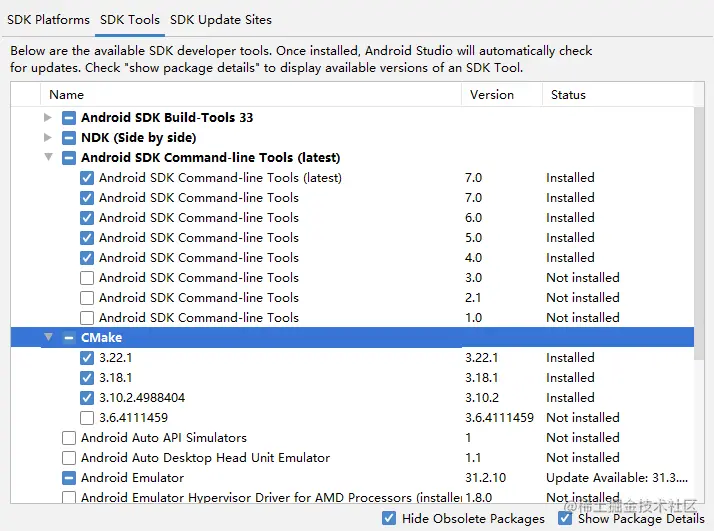
Task: Uncheck Command-line Tools (latest) version 7.0
Action: [x=87, y=178]
